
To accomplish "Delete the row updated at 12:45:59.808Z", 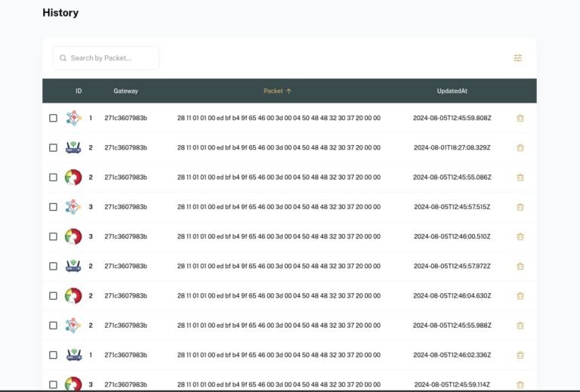I will coord(520,118).
